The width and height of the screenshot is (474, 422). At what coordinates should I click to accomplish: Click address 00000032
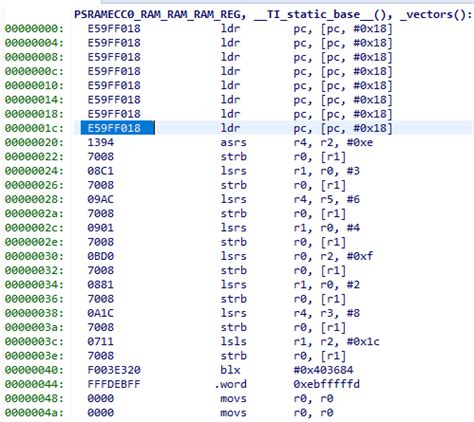[x=34, y=270]
